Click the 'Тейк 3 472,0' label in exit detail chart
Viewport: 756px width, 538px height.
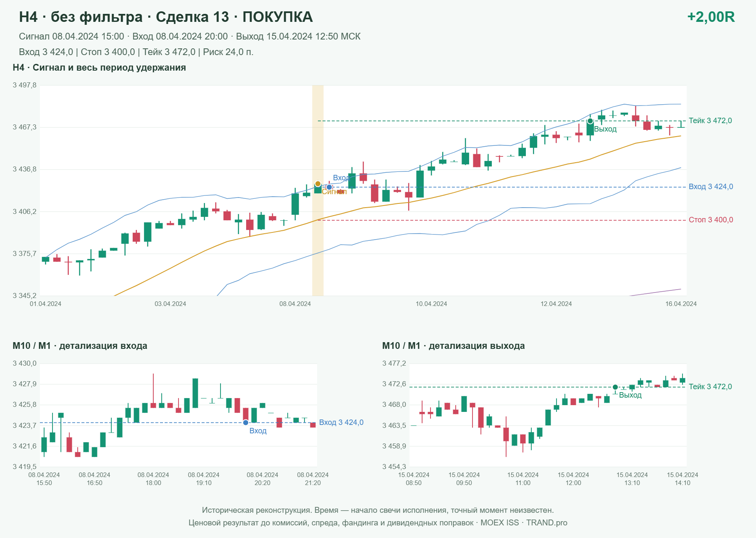(710, 387)
